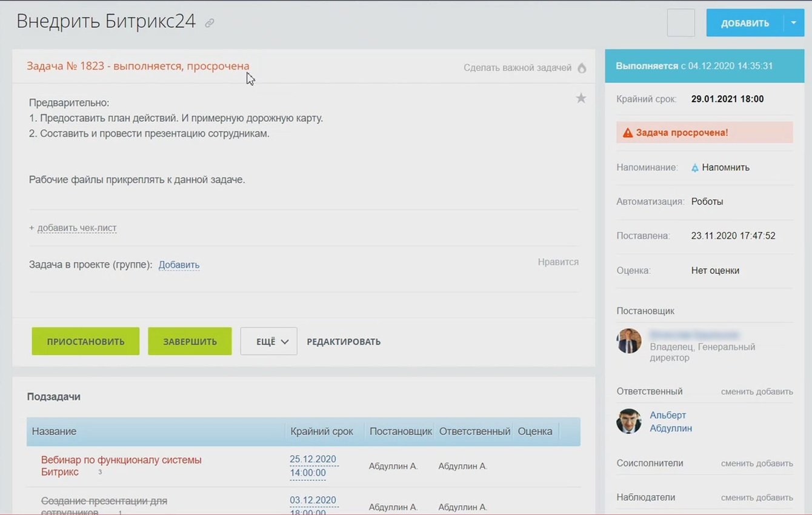Open Роботы in the Автоматизация row

coord(707,201)
